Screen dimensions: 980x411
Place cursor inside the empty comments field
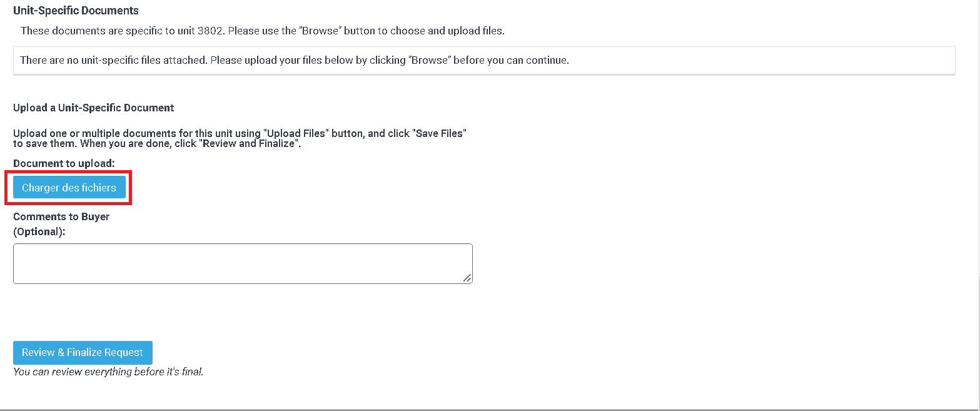(x=243, y=263)
